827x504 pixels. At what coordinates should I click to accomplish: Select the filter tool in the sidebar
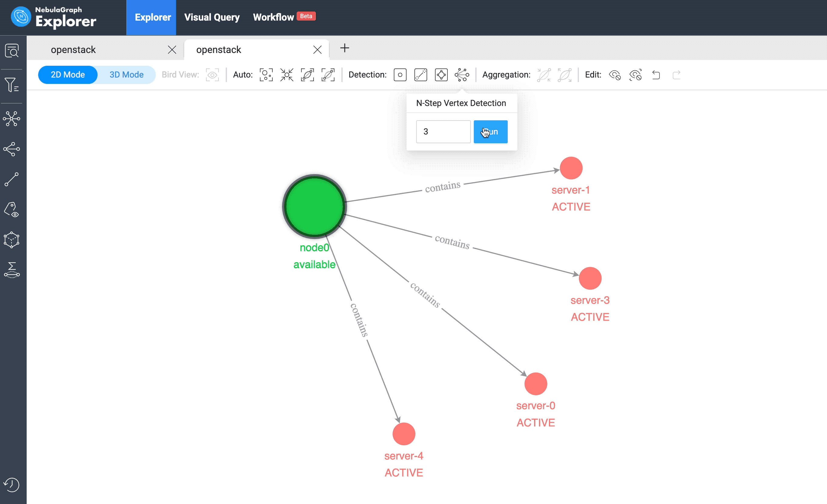click(12, 85)
